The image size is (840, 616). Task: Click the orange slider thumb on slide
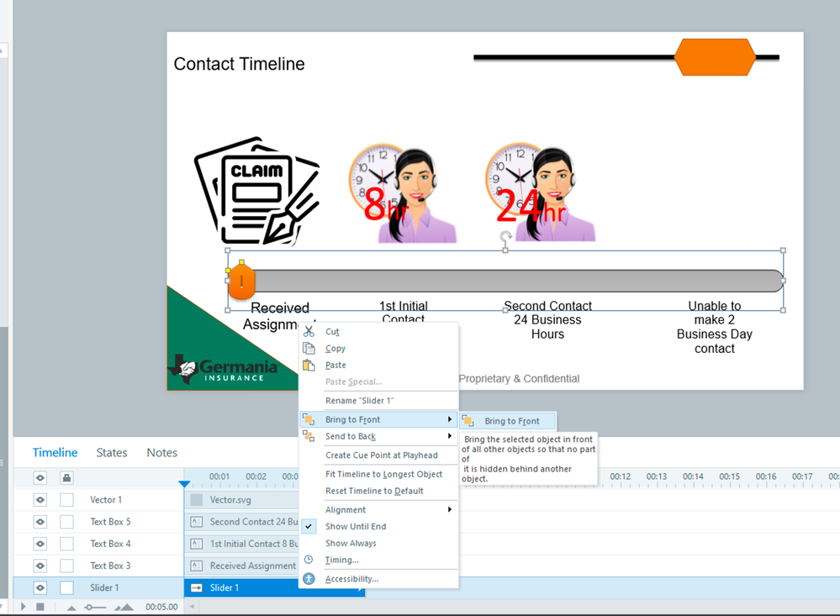click(x=241, y=281)
